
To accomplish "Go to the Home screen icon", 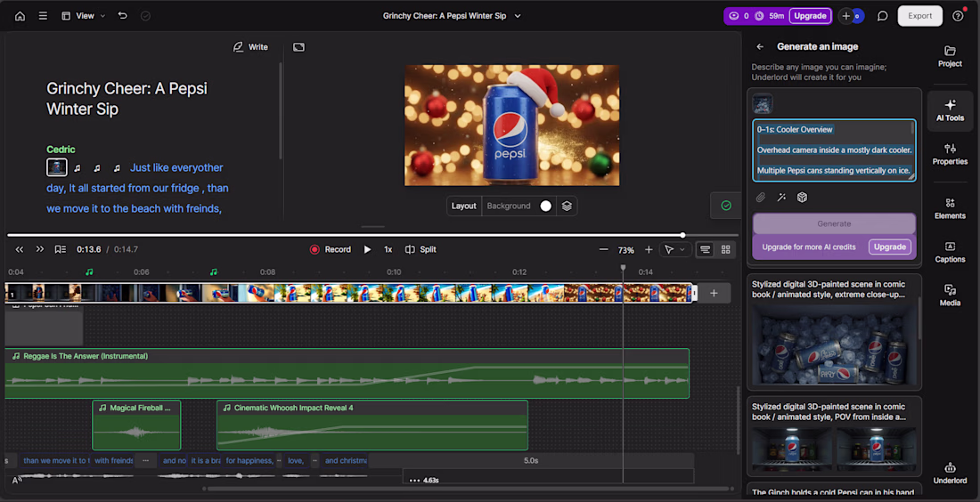I will point(20,16).
